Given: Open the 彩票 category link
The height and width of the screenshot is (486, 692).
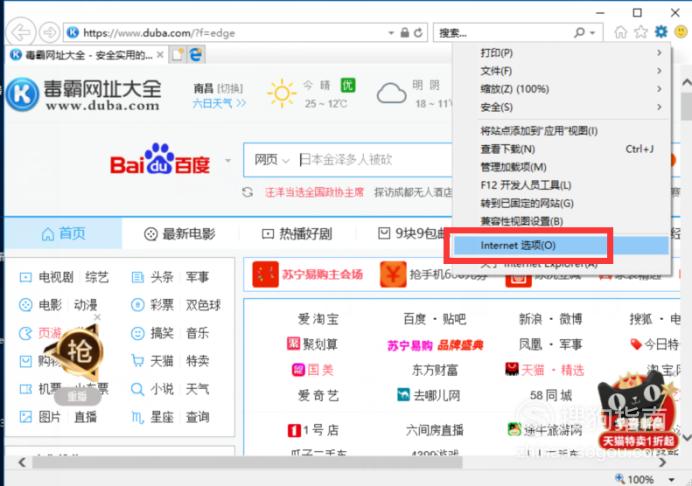Looking at the screenshot, I should tap(162, 305).
